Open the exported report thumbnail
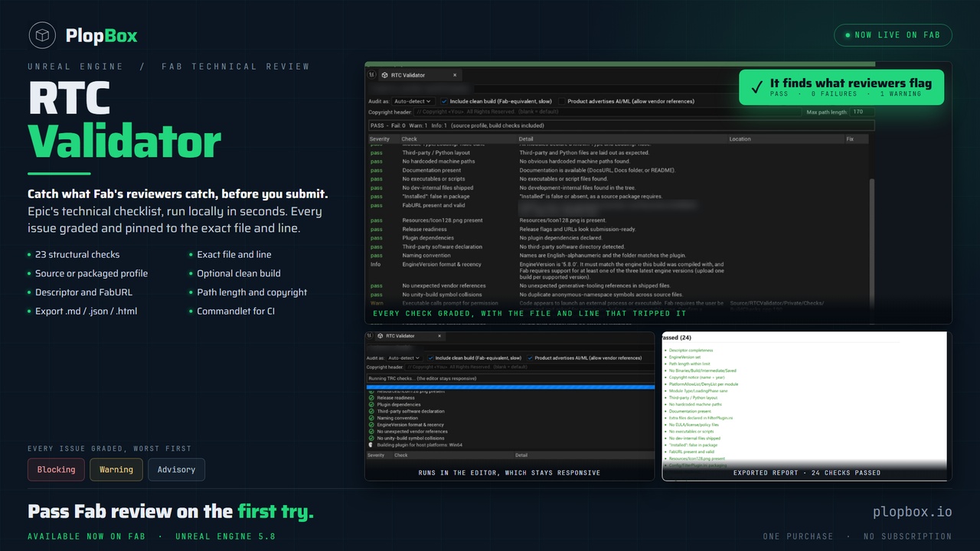Viewport: 980px width, 551px height. 807,406
